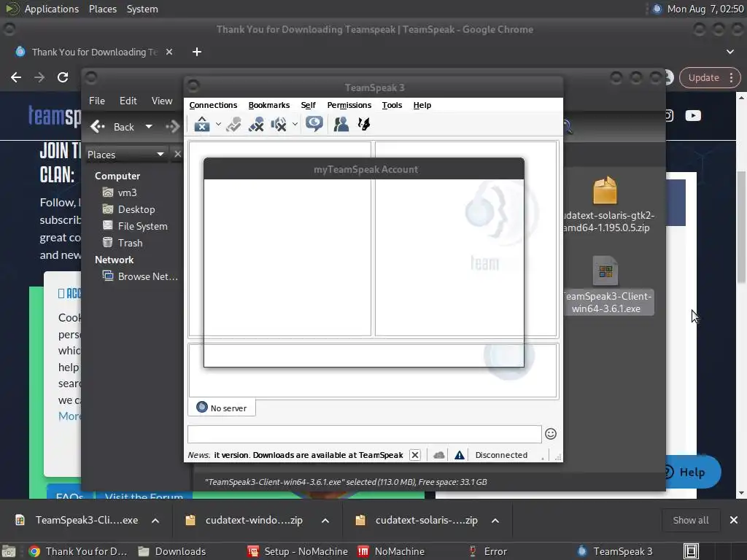Open the Connections menu

213,105
